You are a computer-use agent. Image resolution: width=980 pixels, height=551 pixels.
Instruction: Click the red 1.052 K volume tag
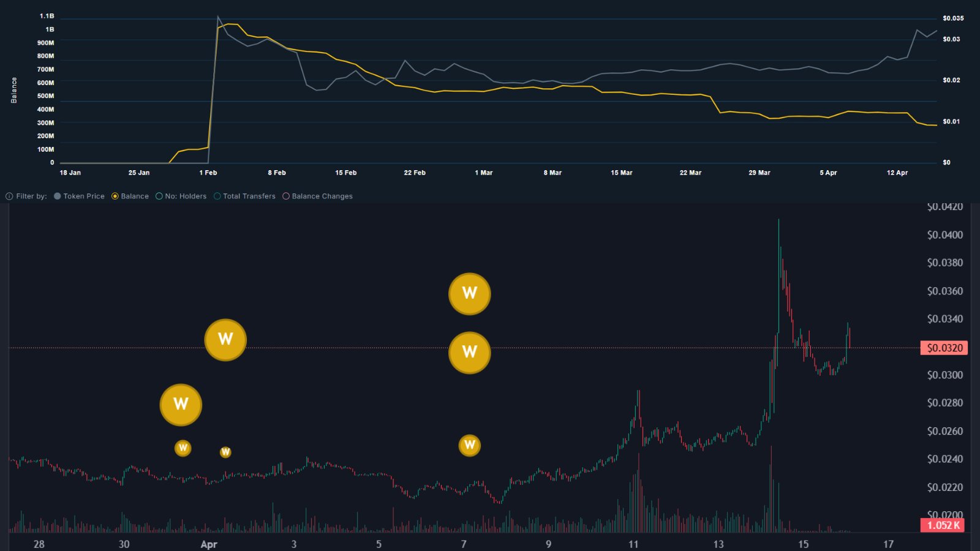pyautogui.click(x=943, y=525)
